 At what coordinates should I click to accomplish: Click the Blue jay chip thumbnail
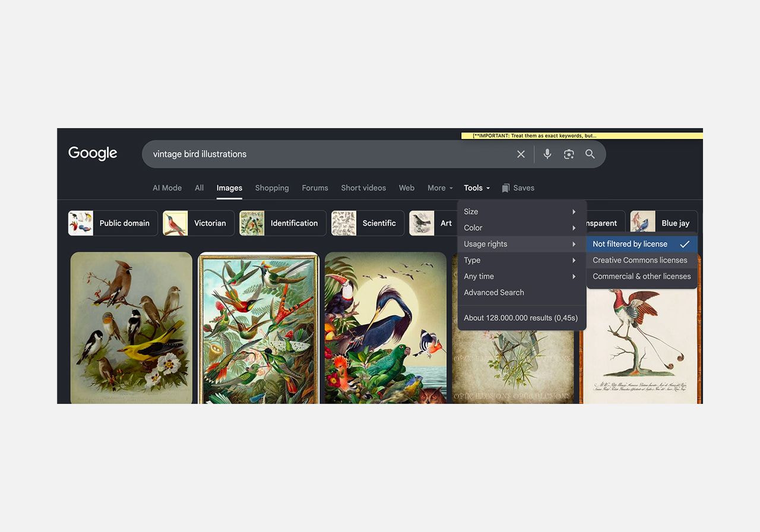643,223
